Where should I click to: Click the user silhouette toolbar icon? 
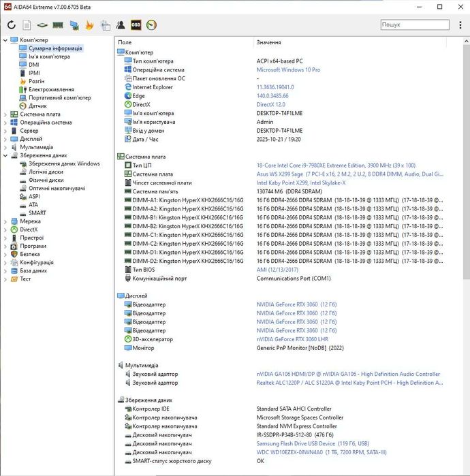[x=121, y=25]
